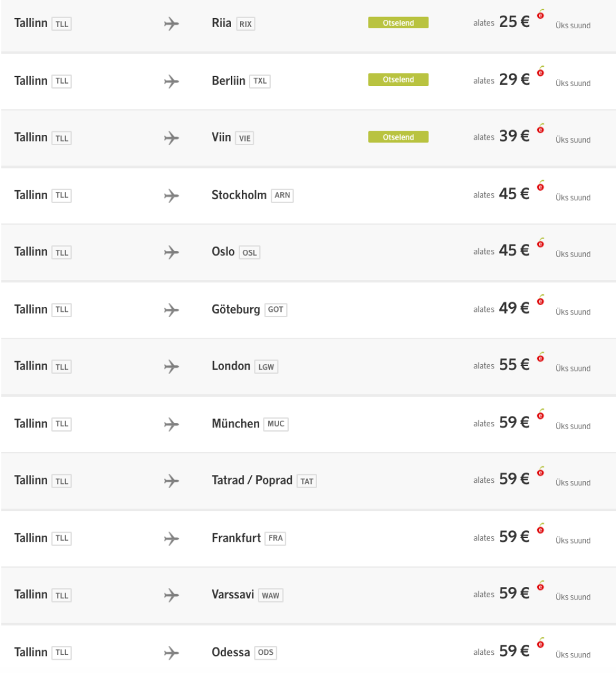Open the Tatrad / Poprad flight offer
616x673 pixels.
click(252, 480)
